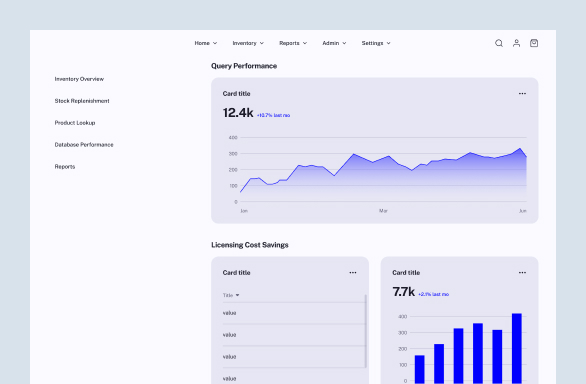Open the shopping bag icon
Image resolution: width=586 pixels, height=384 pixels.
[x=534, y=43]
